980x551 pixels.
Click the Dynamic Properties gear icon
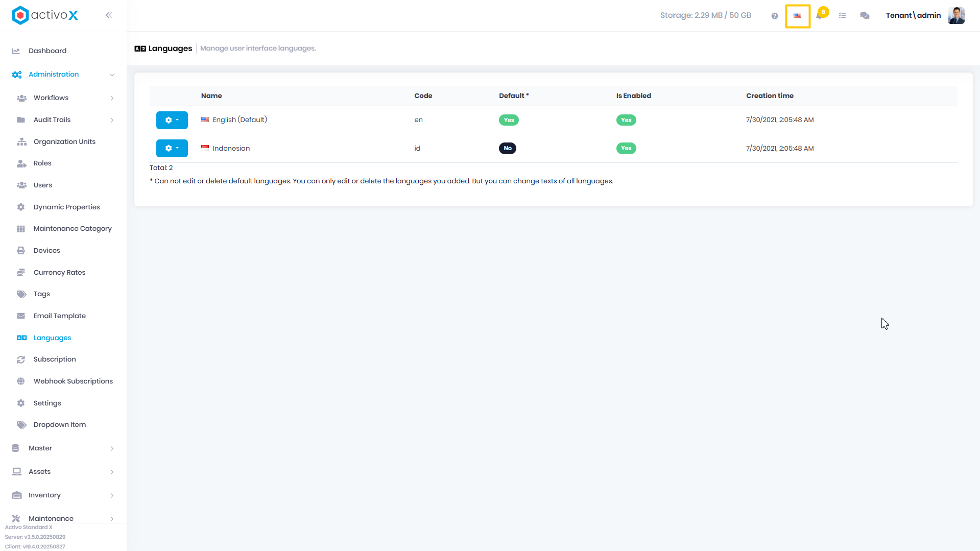click(21, 207)
